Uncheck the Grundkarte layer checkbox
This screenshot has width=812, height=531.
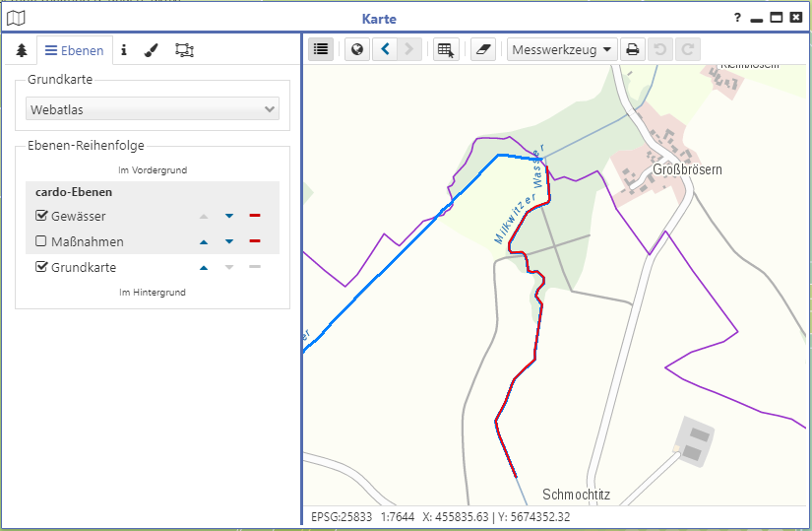(41, 267)
